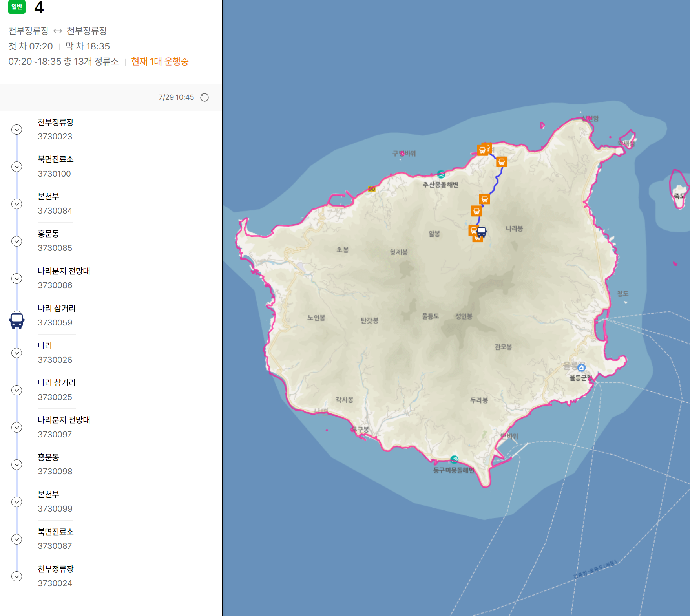Open the first 천부정류장 stop name in the list
690x616 pixels.
pos(56,122)
